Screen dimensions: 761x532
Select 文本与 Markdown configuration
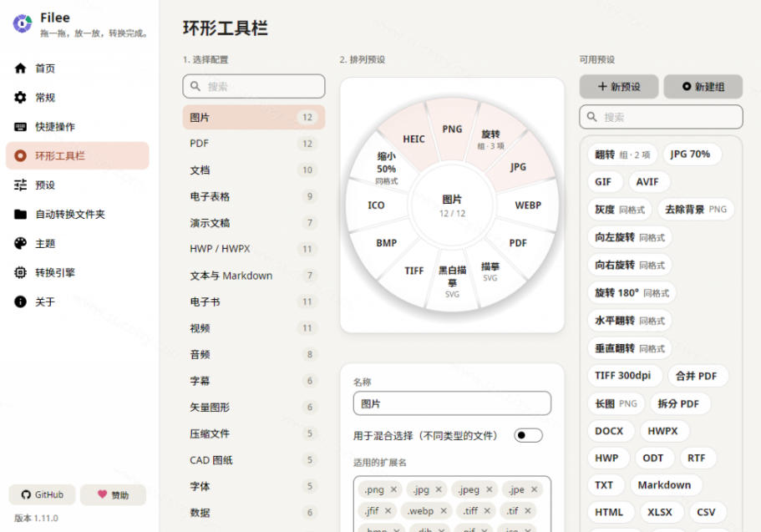pyautogui.click(x=254, y=276)
